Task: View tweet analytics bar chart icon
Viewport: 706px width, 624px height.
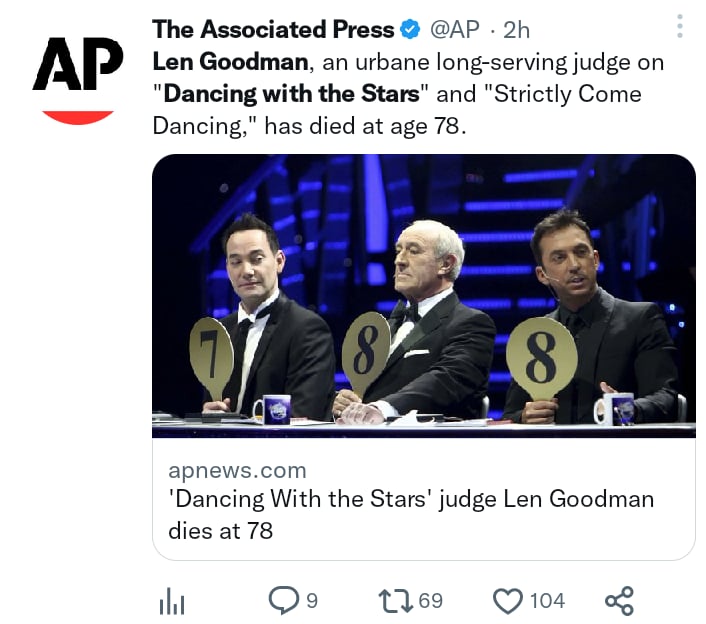Action: tap(174, 601)
